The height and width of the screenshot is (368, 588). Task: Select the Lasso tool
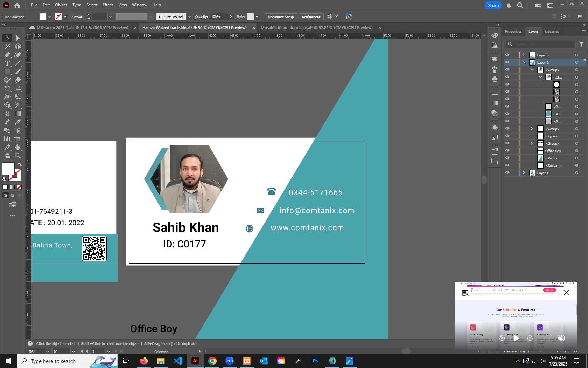(x=18, y=46)
